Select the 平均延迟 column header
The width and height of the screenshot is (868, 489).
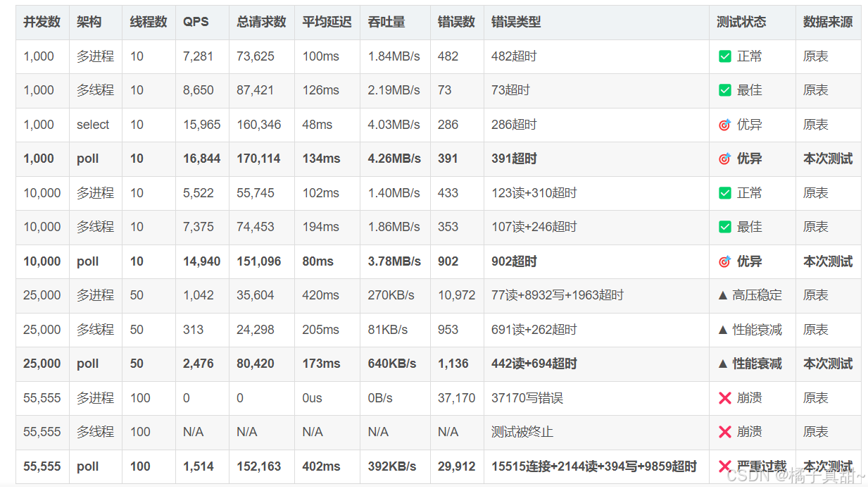pos(327,23)
